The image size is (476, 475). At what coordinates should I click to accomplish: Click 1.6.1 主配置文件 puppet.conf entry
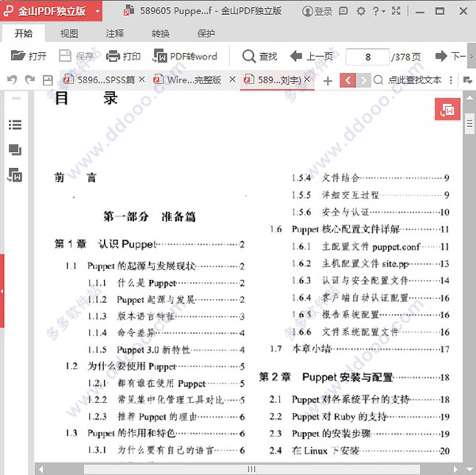(x=370, y=247)
